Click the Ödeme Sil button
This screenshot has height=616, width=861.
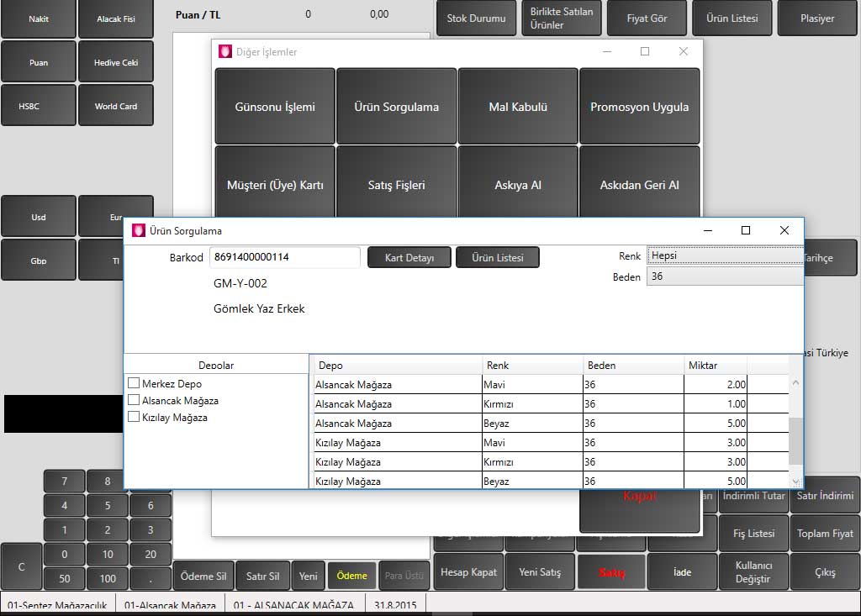(x=203, y=576)
